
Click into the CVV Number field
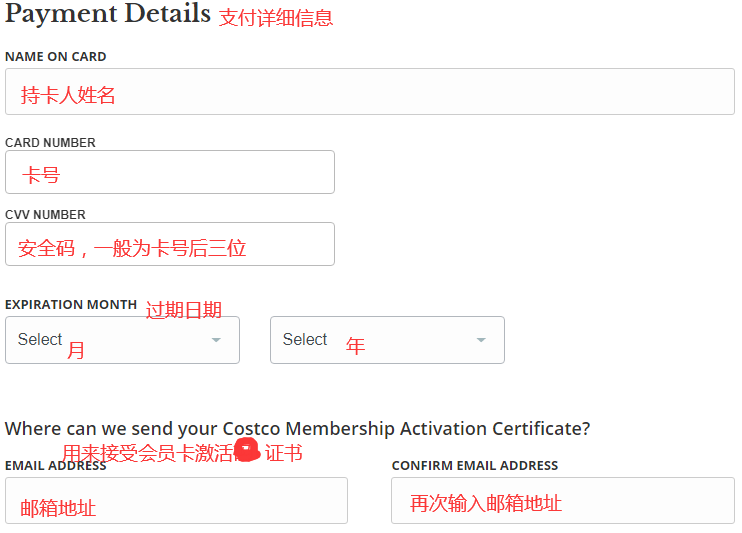click(169, 244)
